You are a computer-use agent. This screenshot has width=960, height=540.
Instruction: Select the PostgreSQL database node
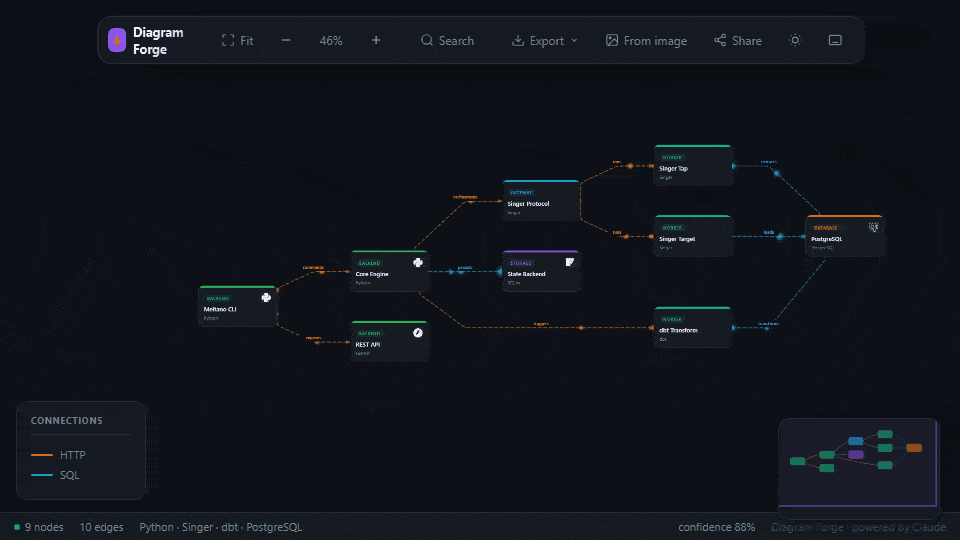[844, 236]
